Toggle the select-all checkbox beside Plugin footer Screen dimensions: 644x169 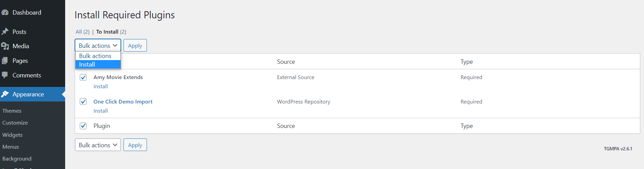[83, 126]
